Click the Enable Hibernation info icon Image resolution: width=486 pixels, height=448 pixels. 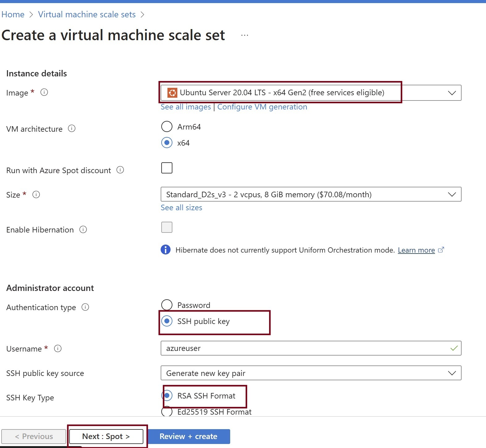[x=83, y=229]
